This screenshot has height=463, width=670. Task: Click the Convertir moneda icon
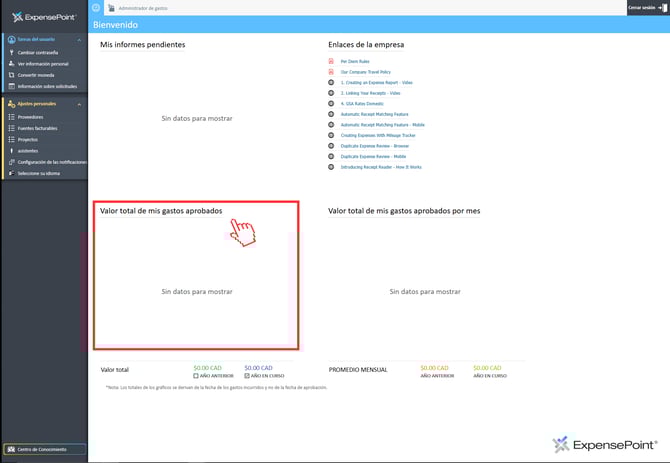click(10, 75)
